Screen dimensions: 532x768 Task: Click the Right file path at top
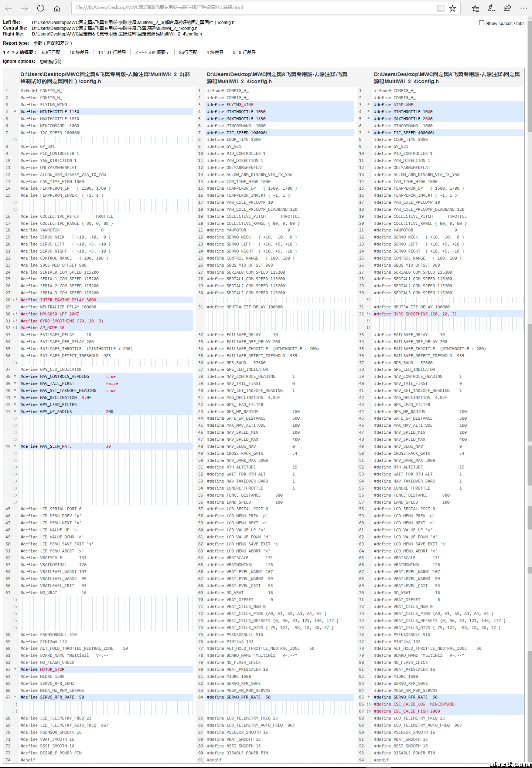pos(117,34)
